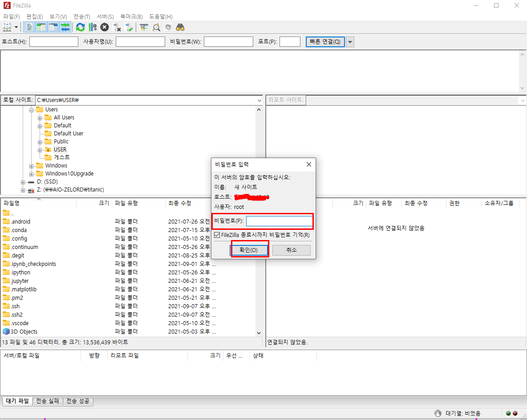The image size is (527, 420).
Task: Sort local files by 최종 수정 column
Action: click(188, 203)
